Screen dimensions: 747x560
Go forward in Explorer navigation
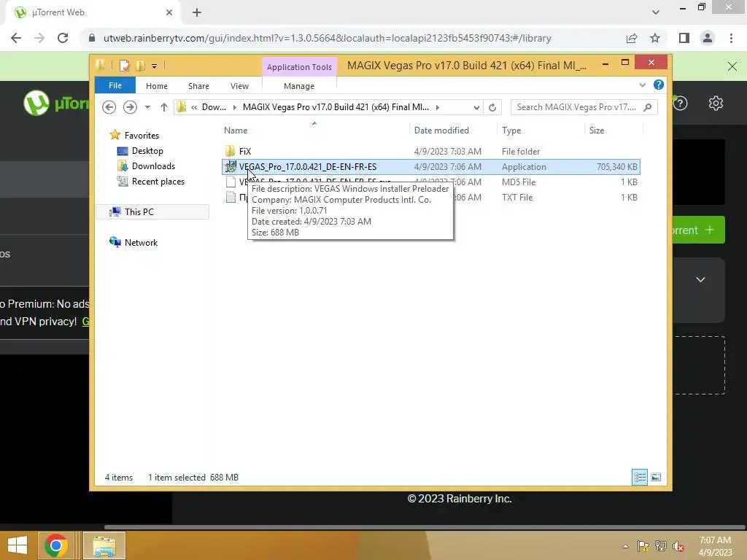[130, 107]
